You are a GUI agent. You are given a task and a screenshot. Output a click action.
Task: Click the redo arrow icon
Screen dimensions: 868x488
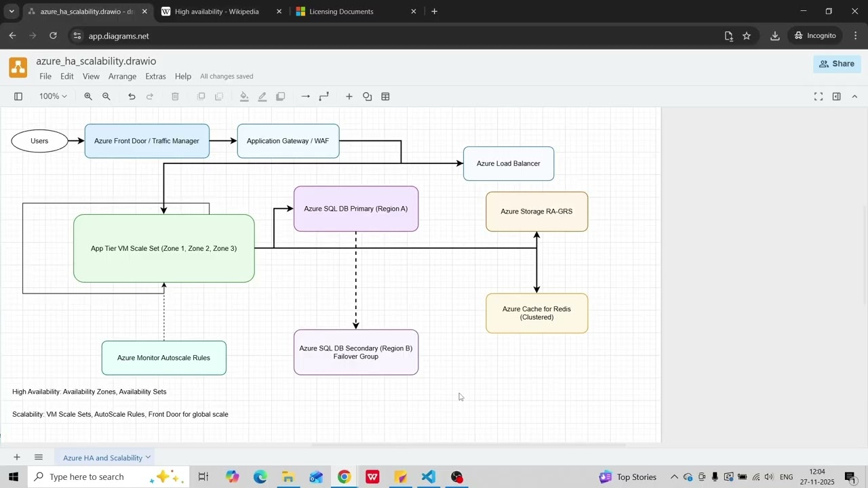click(150, 97)
